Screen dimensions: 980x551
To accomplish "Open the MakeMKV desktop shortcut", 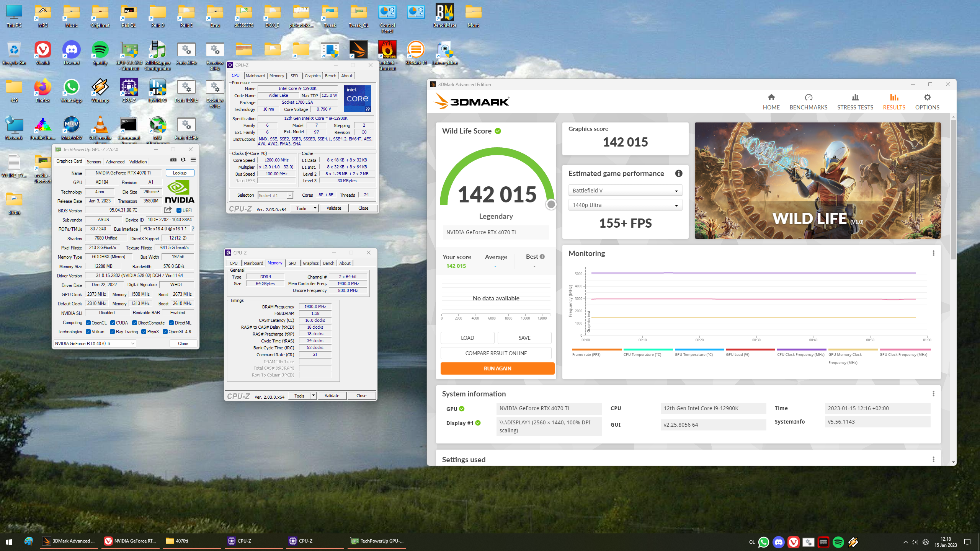I will (x=71, y=128).
